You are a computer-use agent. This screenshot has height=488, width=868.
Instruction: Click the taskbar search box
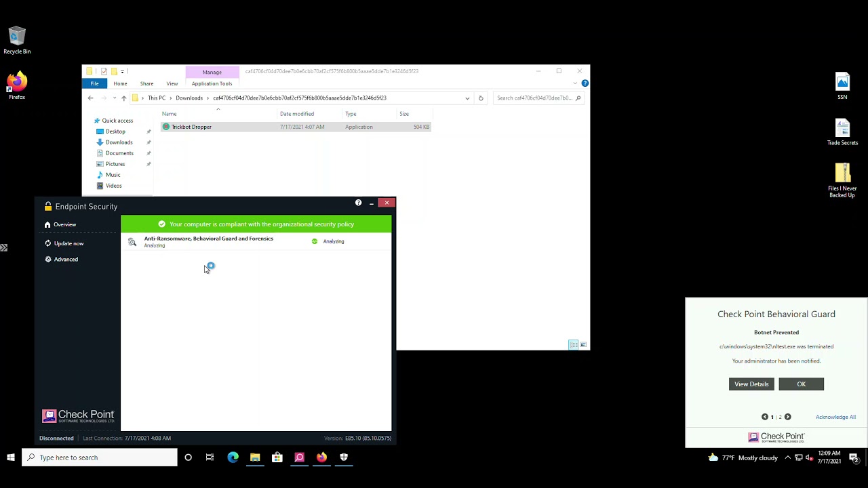100,457
